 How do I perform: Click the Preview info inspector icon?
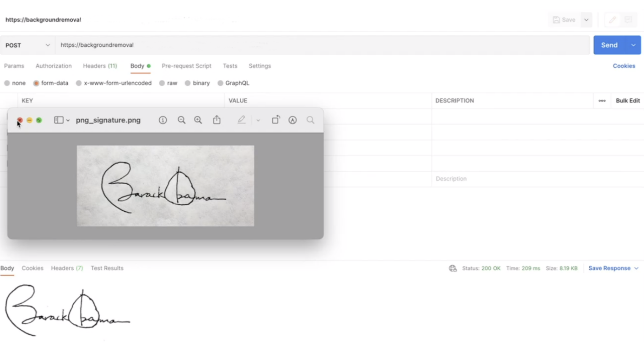point(162,120)
